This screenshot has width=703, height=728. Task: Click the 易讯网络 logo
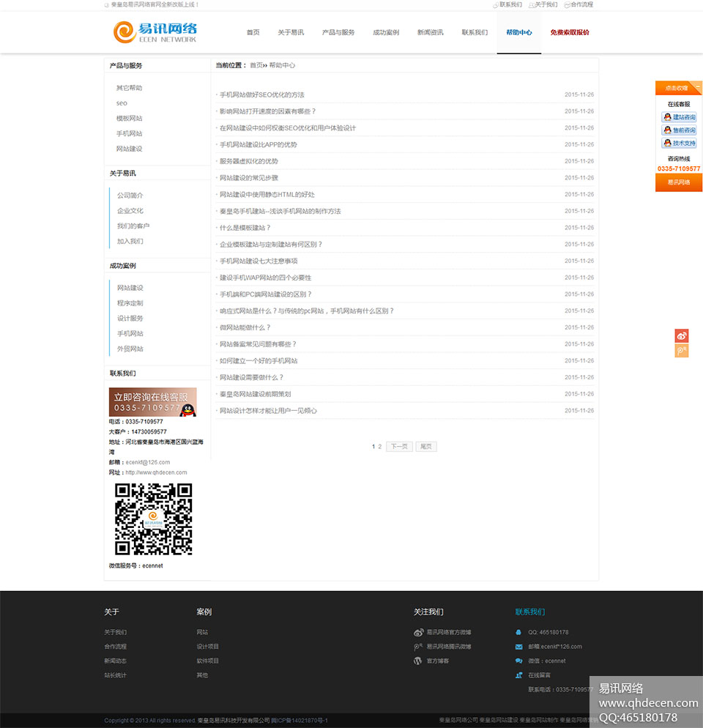155,32
